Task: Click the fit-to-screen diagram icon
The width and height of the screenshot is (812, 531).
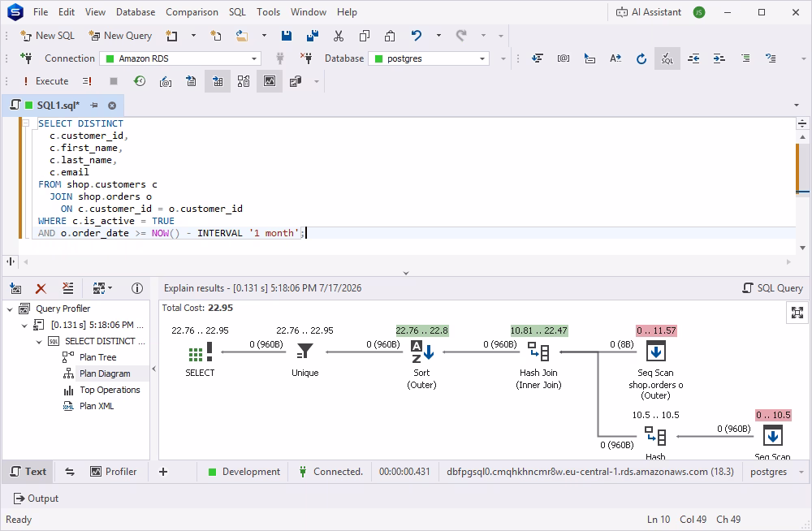Action: click(797, 313)
